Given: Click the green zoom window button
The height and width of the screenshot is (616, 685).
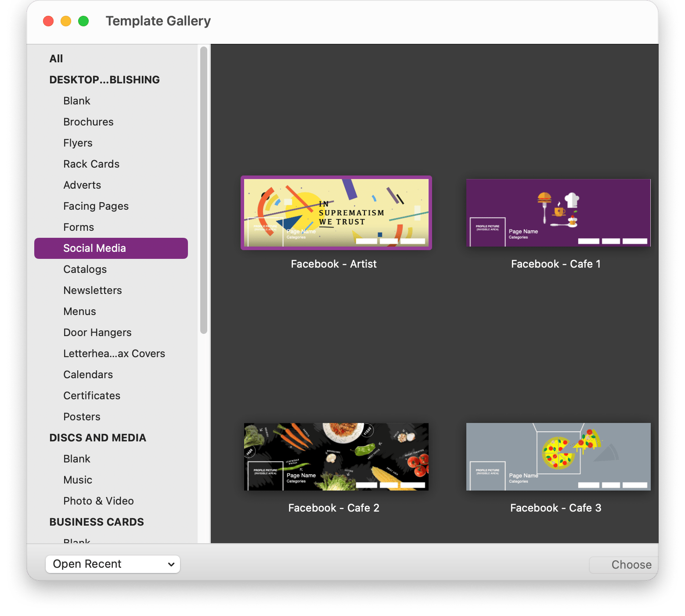Looking at the screenshot, I should coord(83,21).
